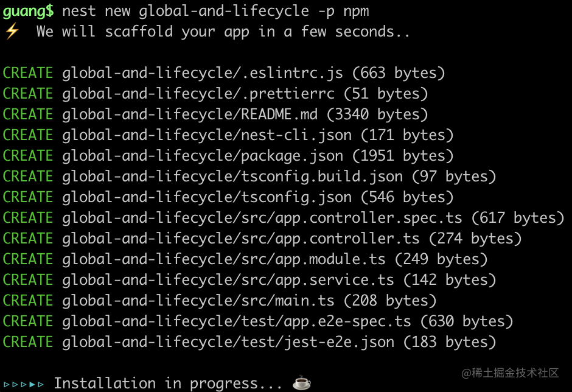
Task: Click the src/app.service.ts file path
Action: point(228,280)
